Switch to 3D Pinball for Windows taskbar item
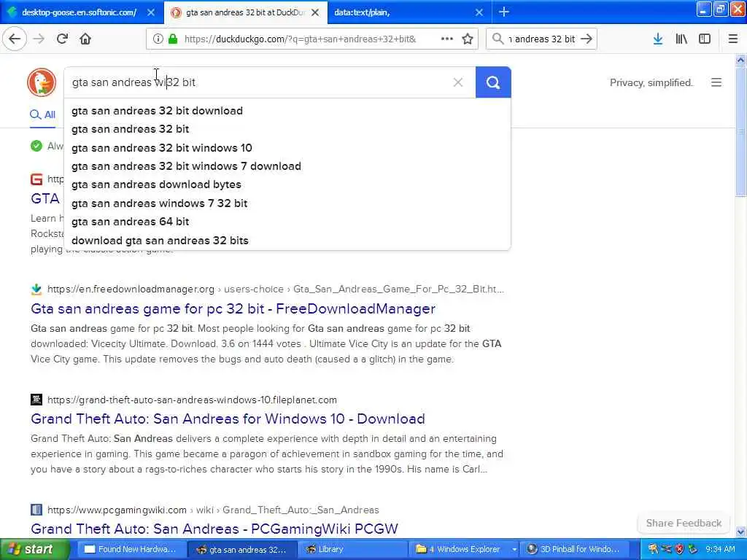 click(575, 549)
